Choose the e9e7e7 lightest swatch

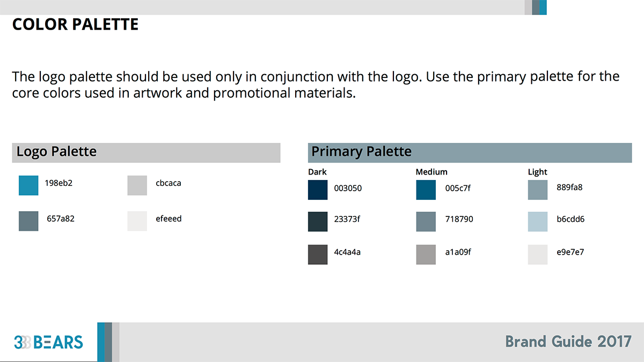click(538, 255)
